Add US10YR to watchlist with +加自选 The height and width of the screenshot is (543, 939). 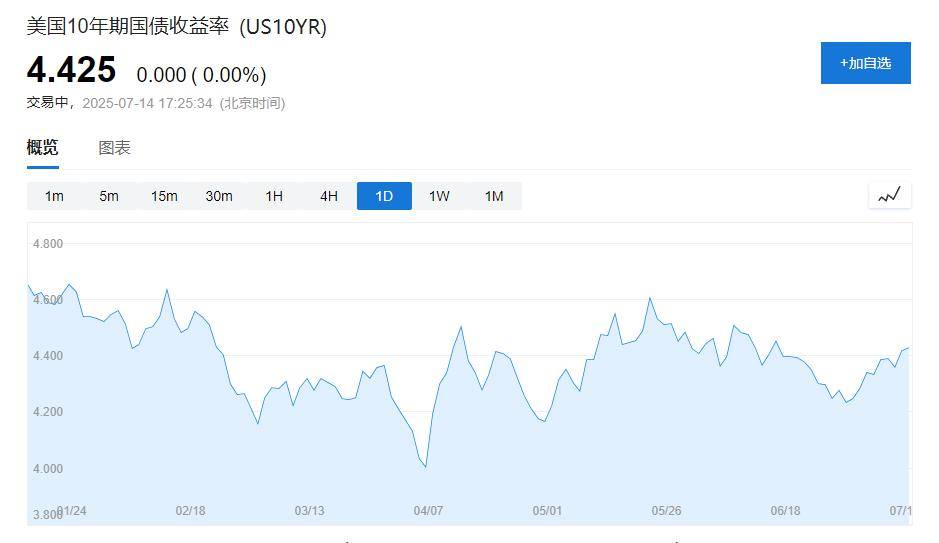pos(865,63)
